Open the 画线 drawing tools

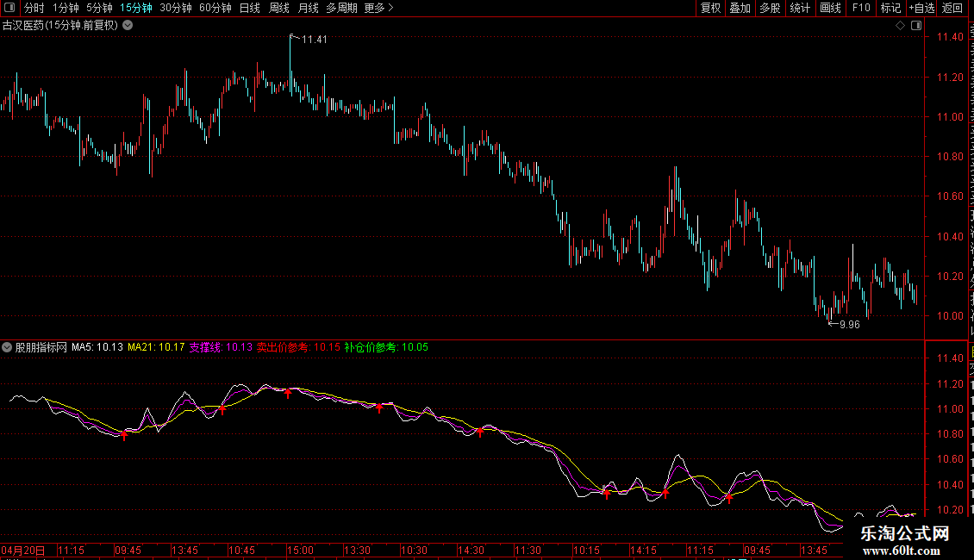(831, 8)
